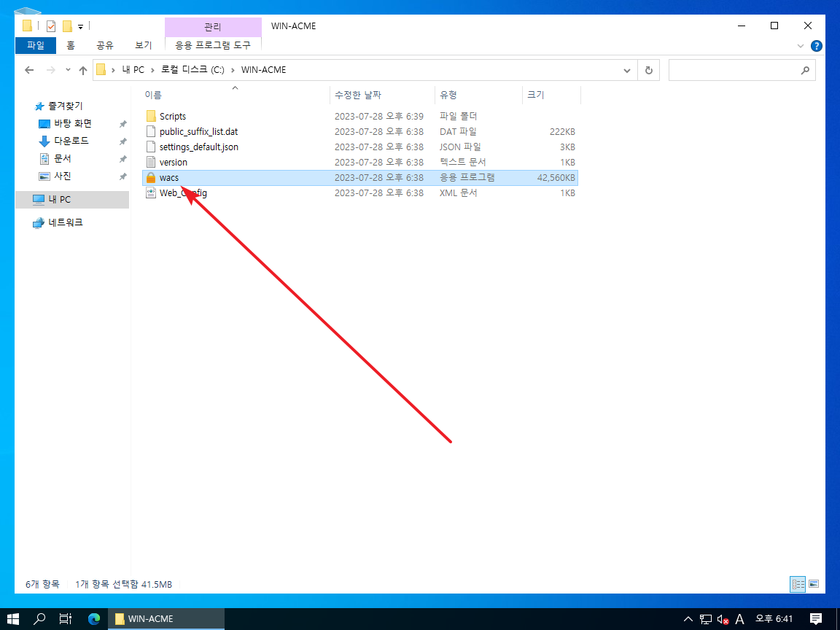
Task: Click the Properties quick access icon
Action: (x=51, y=26)
